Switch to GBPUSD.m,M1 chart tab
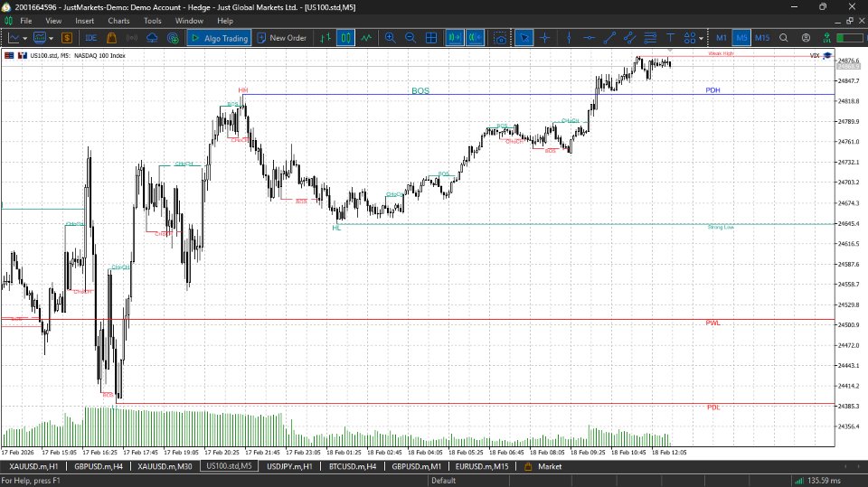 [417, 466]
